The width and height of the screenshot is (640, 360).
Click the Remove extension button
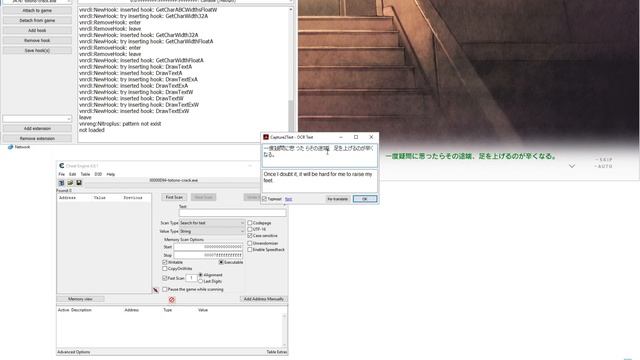[37, 138]
